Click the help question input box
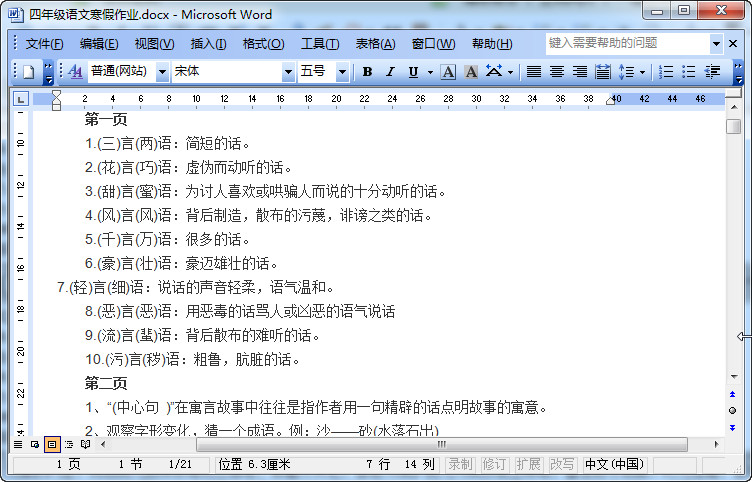This screenshot has height=482, width=752. [628, 43]
